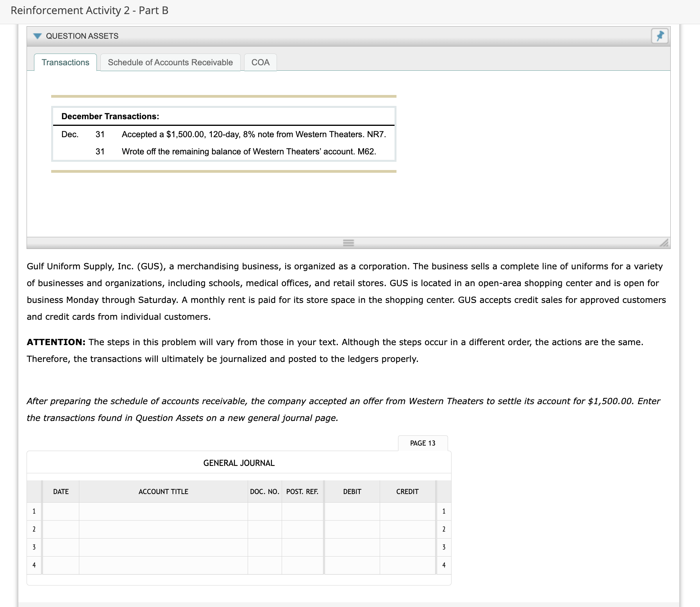Click the CREDIT cell in row 2
700x607 pixels.
407,529
